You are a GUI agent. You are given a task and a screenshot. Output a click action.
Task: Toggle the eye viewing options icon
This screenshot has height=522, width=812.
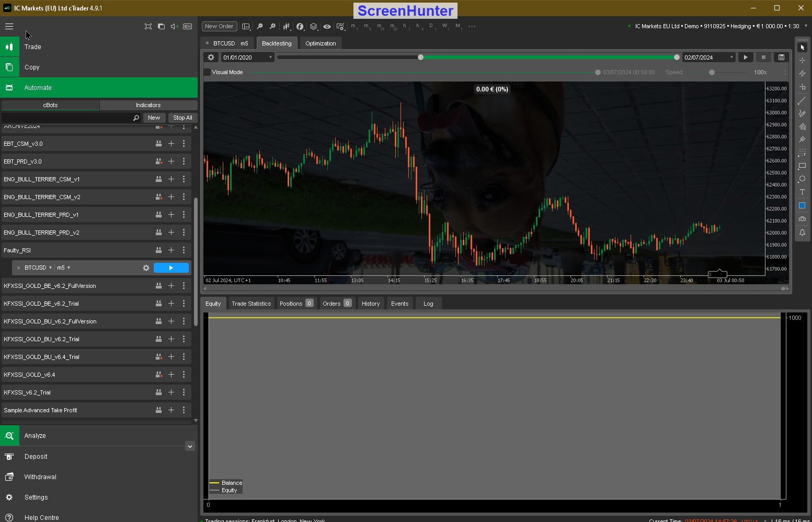327,26
